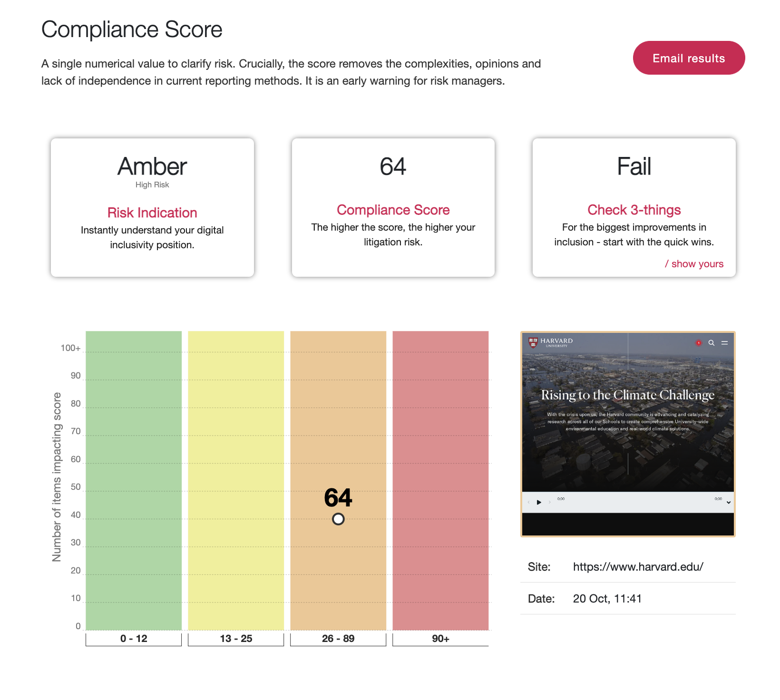Click the Email results button
Screen dimensions: 780x700
pos(689,58)
